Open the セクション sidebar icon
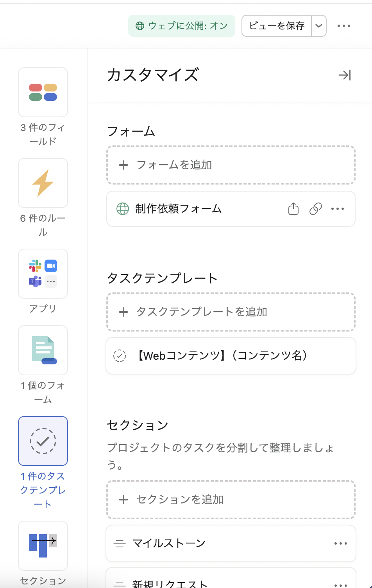 click(43, 545)
